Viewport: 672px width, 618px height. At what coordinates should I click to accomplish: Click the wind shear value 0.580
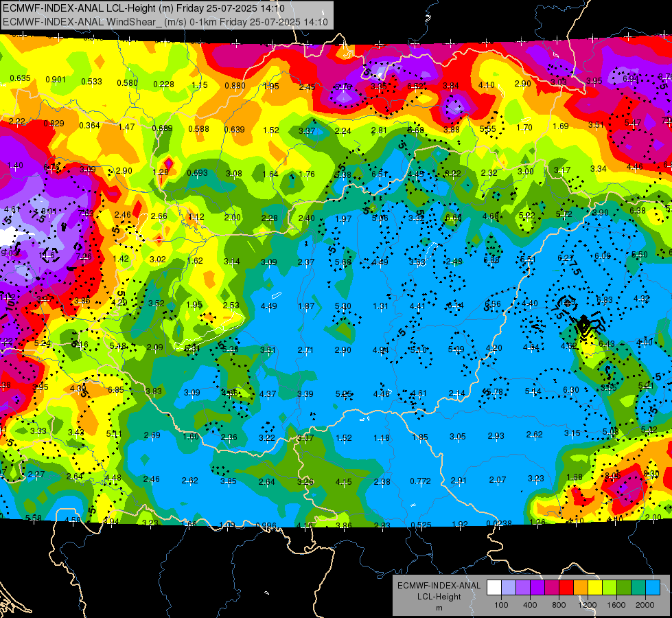click(x=127, y=83)
